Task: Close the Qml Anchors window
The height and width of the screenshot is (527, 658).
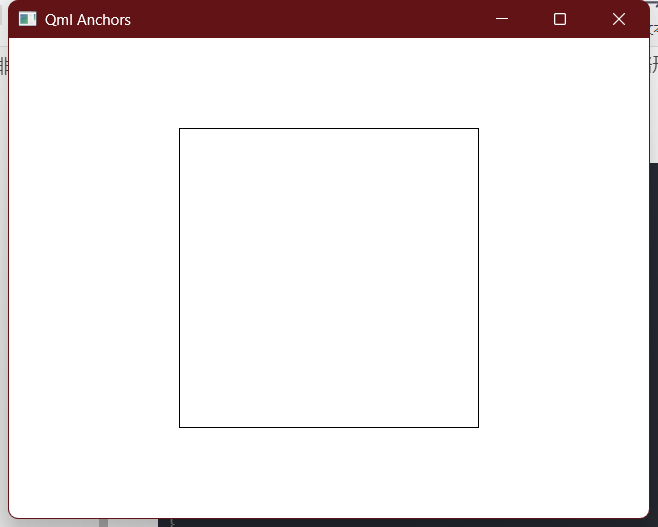Action: click(619, 19)
